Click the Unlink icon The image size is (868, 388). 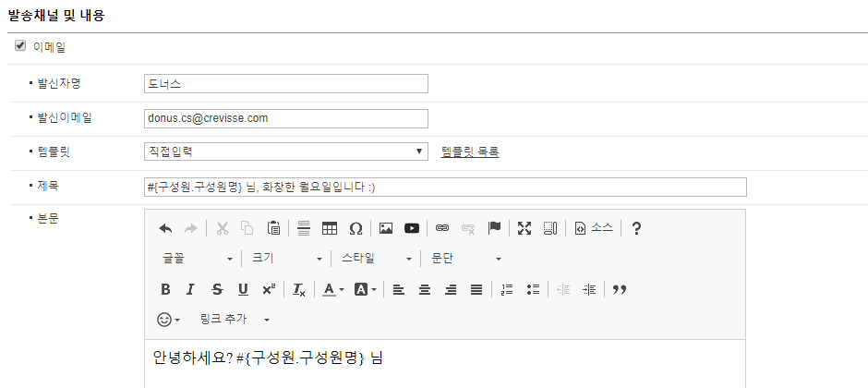coord(468,228)
